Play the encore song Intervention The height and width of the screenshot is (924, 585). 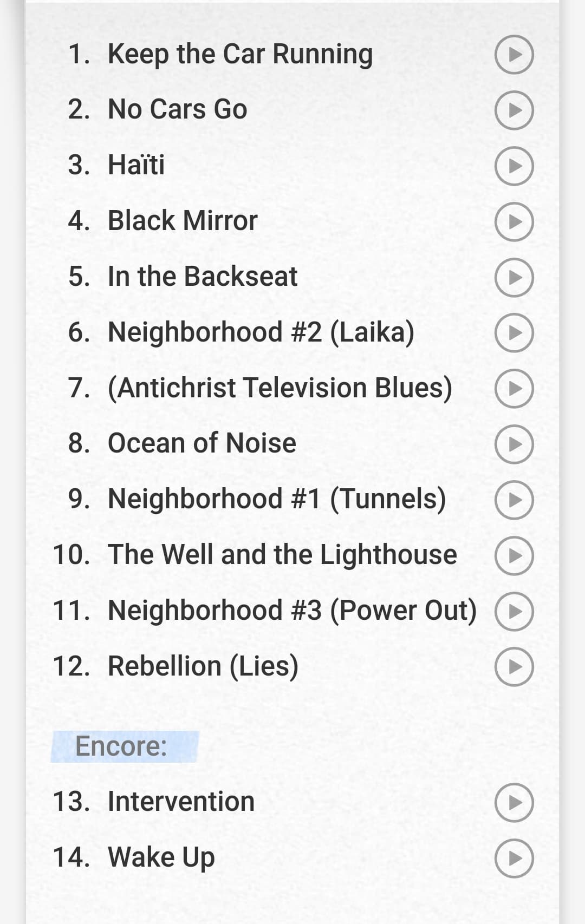514,803
